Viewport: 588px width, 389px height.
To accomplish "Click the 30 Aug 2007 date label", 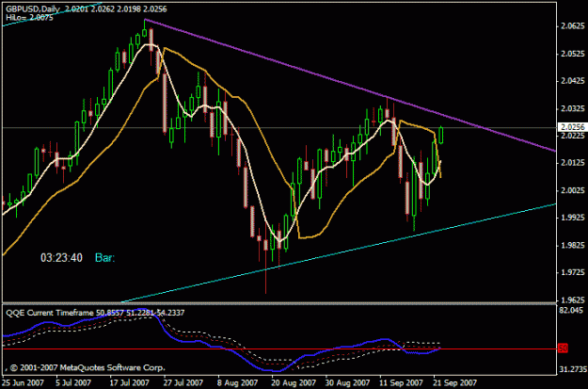I will tap(346, 383).
